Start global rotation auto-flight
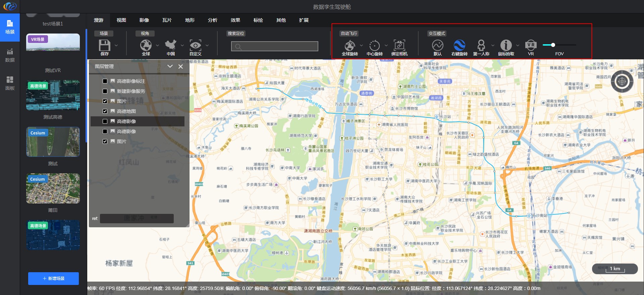This screenshot has width=644, height=295. click(x=350, y=46)
